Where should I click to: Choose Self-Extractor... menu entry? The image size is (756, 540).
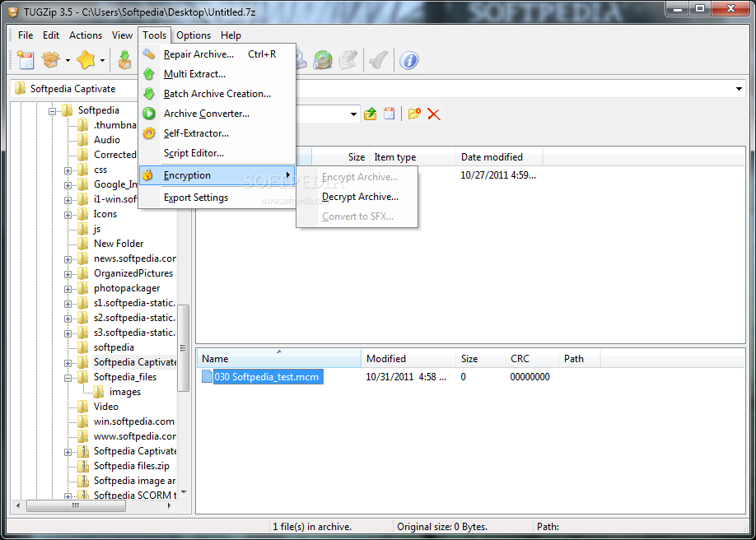coord(217,133)
